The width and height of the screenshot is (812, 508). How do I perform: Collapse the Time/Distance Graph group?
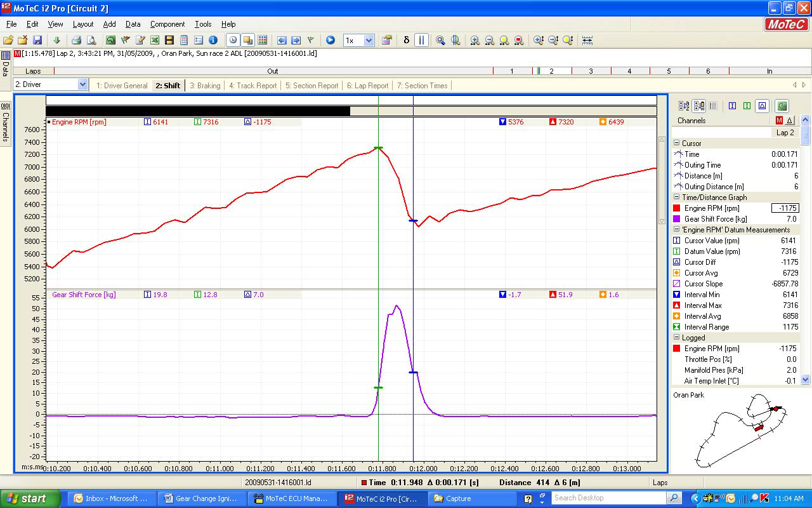(676, 197)
